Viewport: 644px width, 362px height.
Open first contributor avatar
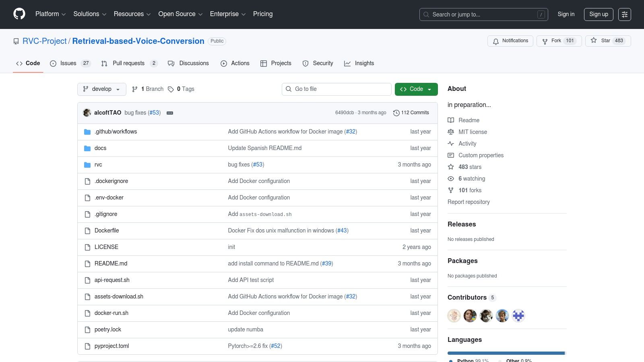click(x=454, y=316)
